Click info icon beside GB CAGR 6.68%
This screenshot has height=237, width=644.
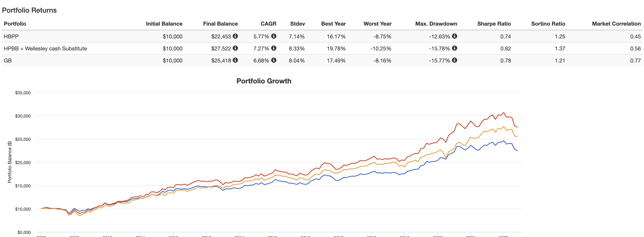pos(274,60)
